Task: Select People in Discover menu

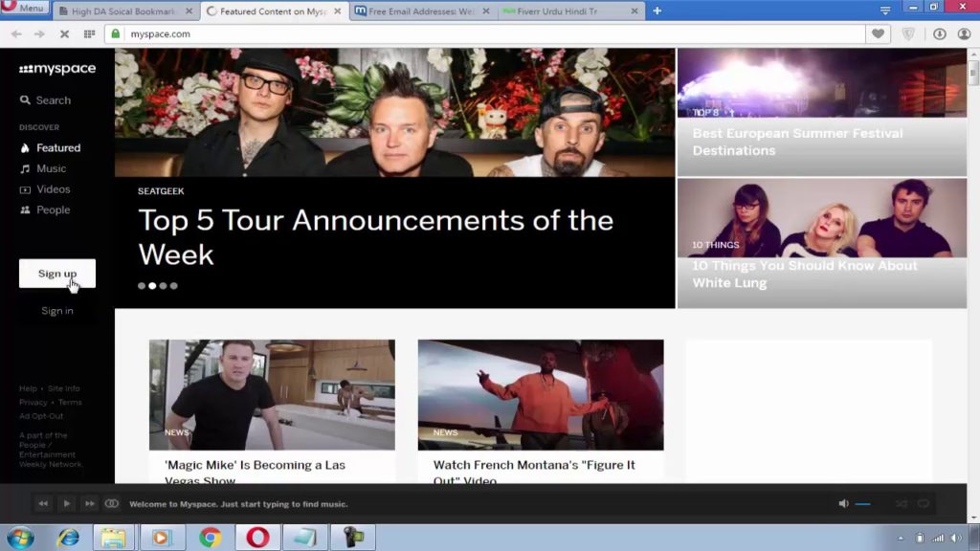Action: coord(45,209)
